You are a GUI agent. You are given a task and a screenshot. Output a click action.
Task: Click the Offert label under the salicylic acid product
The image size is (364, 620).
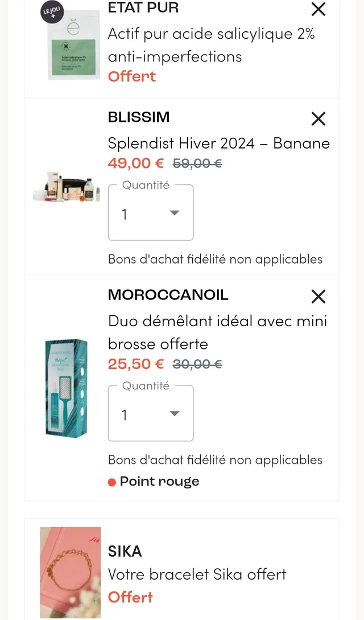point(131,76)
